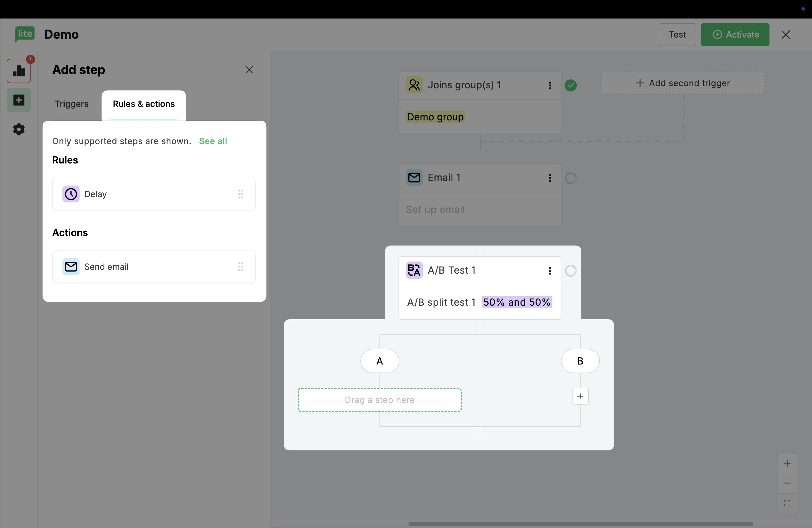Viewport: 812px width, 528px height.
Task: Click the Joins group people icon
Action: click(x=414, y=85)
